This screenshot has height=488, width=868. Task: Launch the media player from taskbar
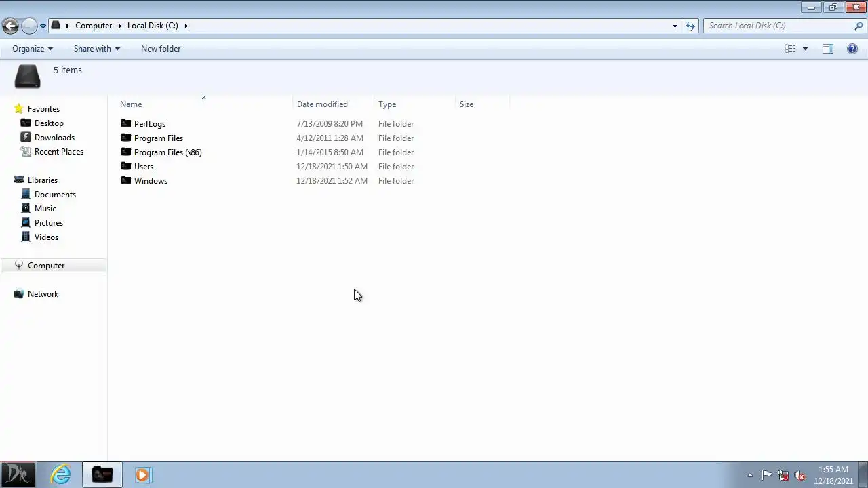[142, 474]
